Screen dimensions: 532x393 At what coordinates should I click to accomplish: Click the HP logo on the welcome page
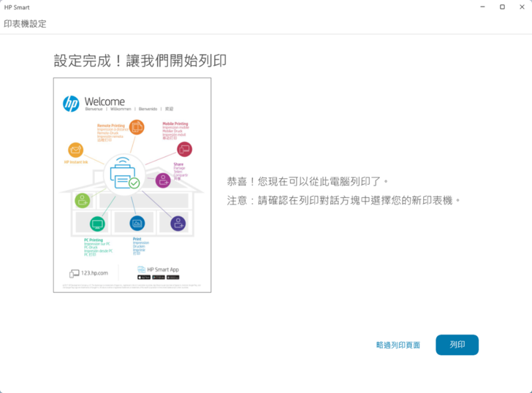pyautogui.click(x=71, y=104)
